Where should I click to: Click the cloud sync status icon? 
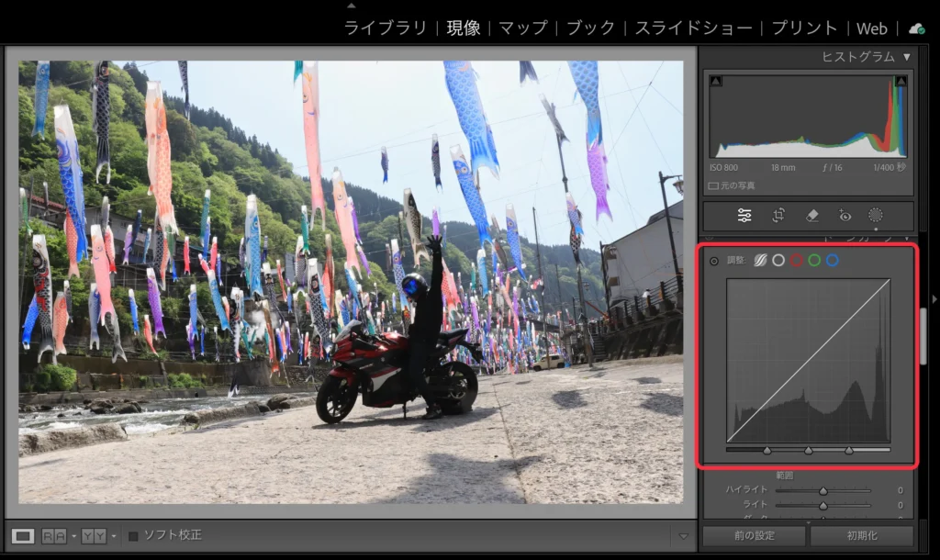pos(916,28)
